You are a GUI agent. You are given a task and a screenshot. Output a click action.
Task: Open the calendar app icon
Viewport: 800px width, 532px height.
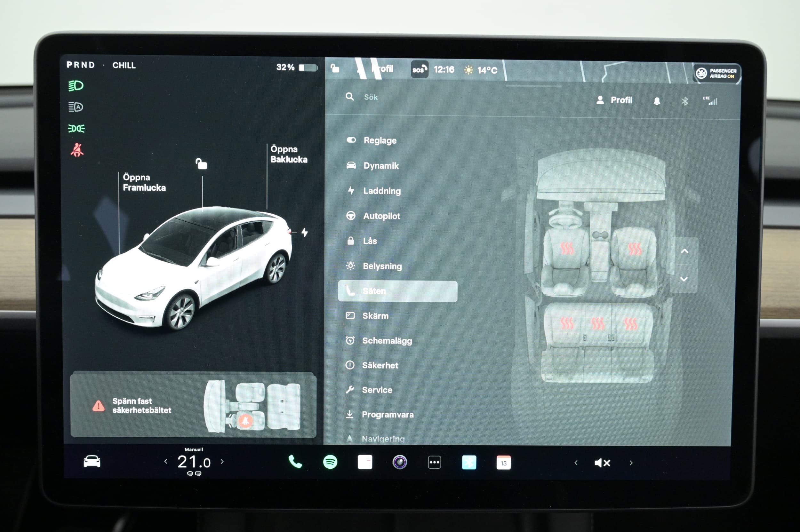503,463
